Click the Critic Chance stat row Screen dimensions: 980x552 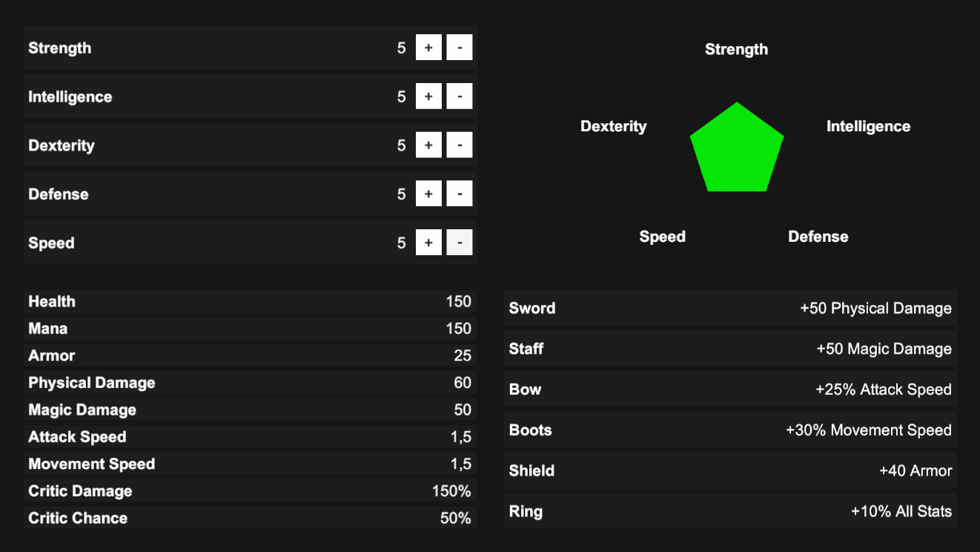(250, 518)
